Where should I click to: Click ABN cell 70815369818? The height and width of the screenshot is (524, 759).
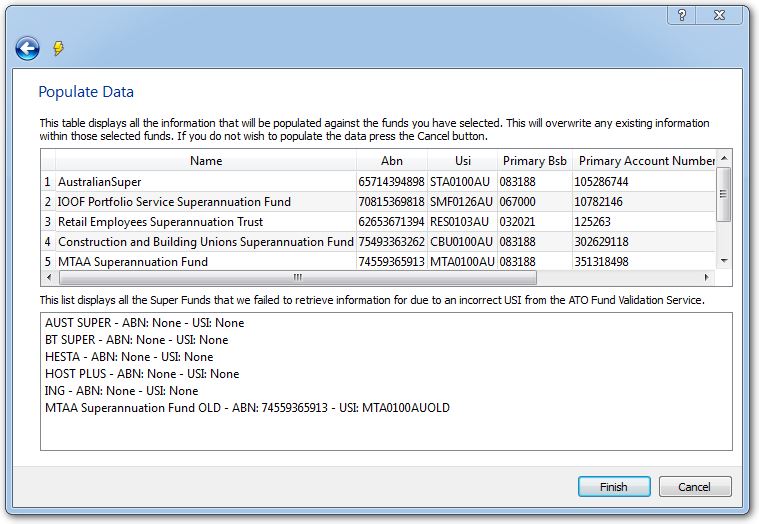[392, 202]
